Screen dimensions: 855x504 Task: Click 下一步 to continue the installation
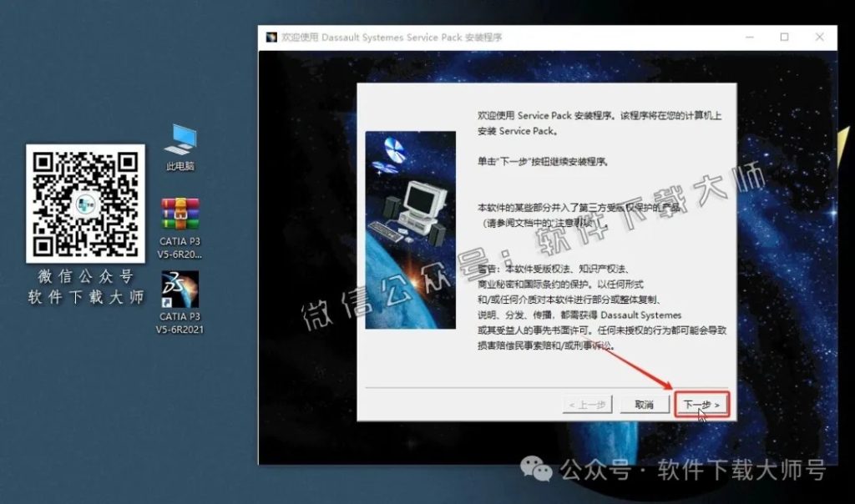702,405
